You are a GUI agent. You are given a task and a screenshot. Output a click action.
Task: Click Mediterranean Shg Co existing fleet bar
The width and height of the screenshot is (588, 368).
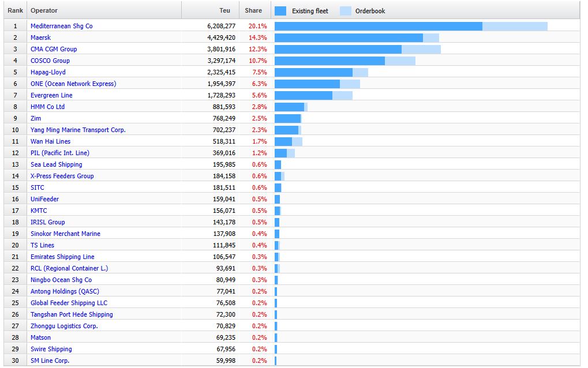pyautogui.click(x=379, y=26)
